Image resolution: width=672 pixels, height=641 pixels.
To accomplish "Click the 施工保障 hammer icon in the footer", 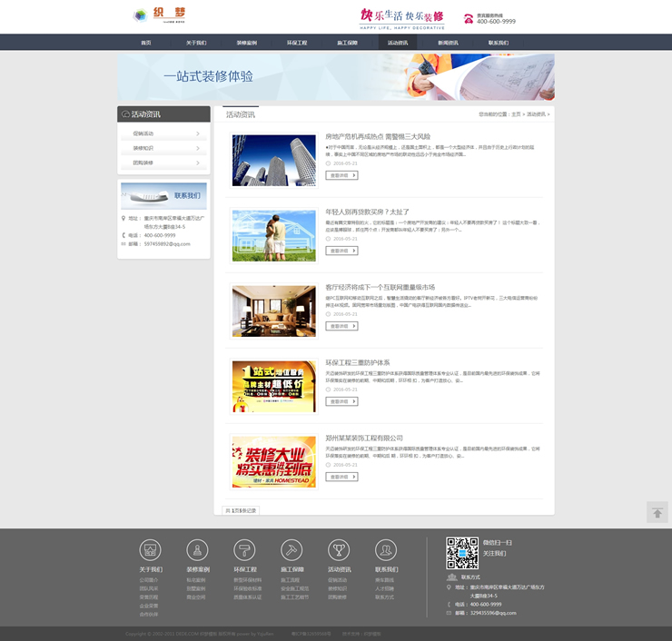I will click(292, 549).
